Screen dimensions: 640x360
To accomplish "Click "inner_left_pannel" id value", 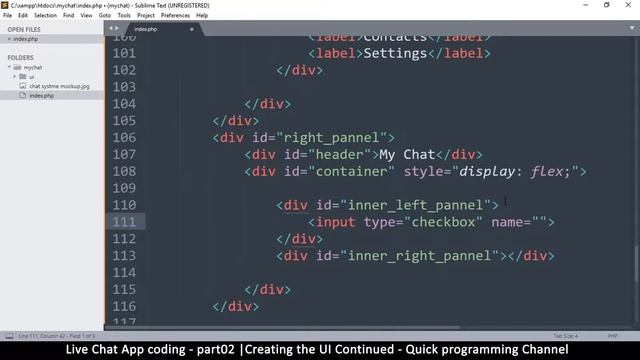I will (415, 205).
